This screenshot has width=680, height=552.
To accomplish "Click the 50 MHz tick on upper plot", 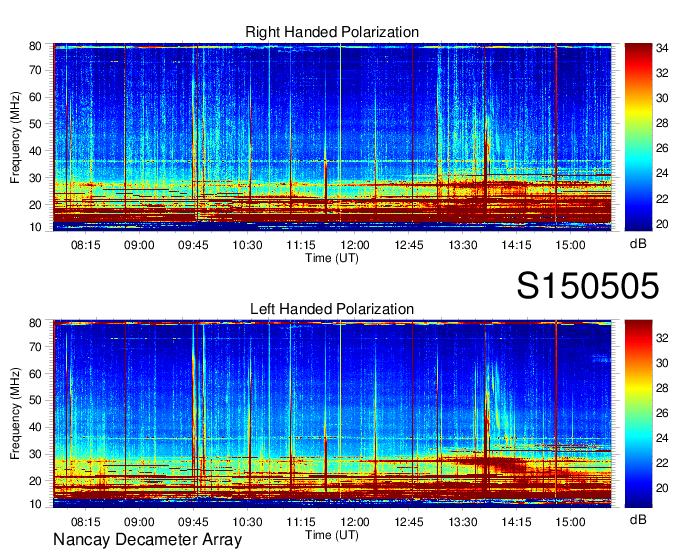I will pyautogui.click(x=35, y=124).
